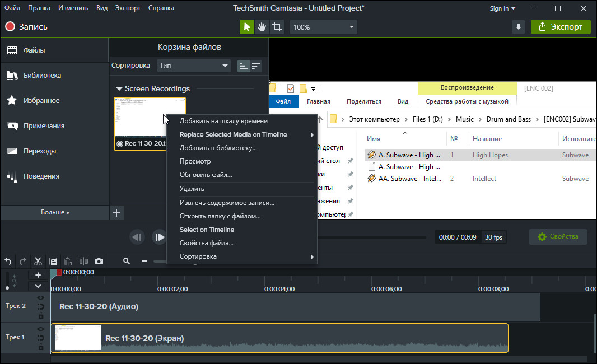Click the Undo arrow in timeline toolbar
Viewport: 597px width, 364px height.
pyautogui.click(x=8, y=261)
